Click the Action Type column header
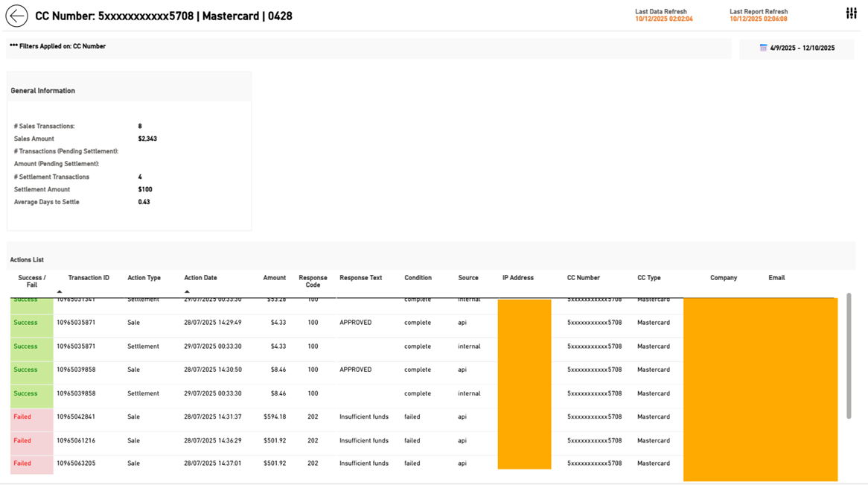The width and height of the screenshot is (868, 485). coord(144,278)
